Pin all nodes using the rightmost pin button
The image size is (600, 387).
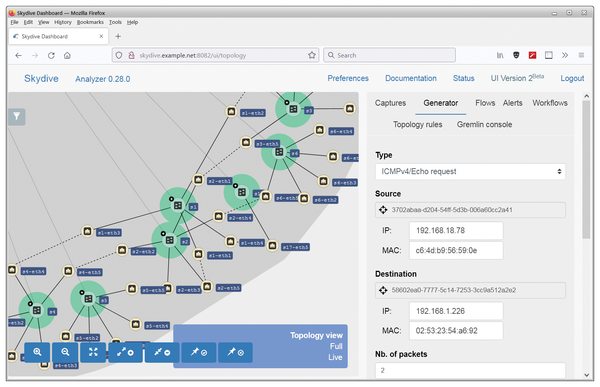tap(235, 352)
